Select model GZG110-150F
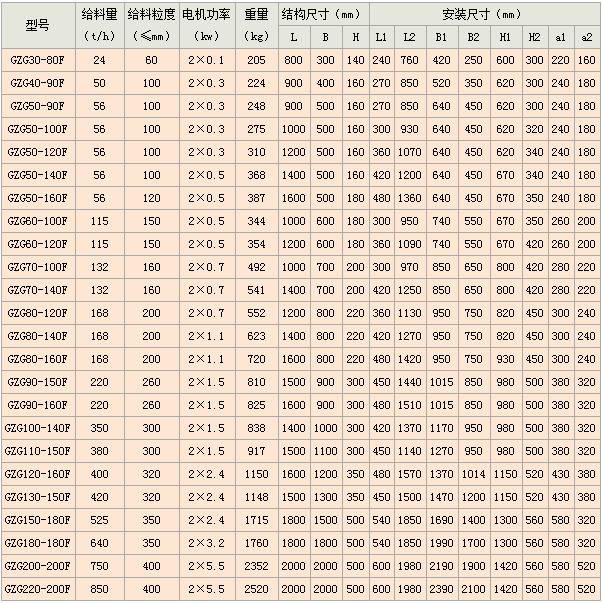Screen dimensions: 602x604 point(38,451)
